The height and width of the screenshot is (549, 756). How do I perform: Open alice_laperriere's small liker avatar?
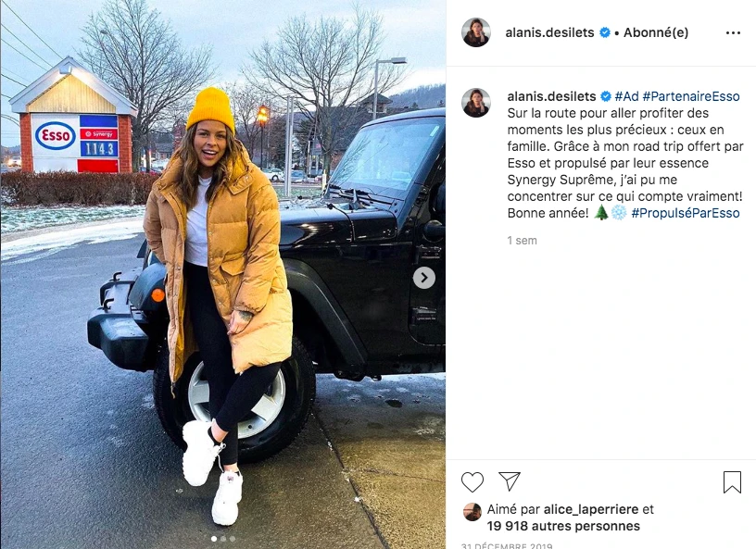(472, 512)
